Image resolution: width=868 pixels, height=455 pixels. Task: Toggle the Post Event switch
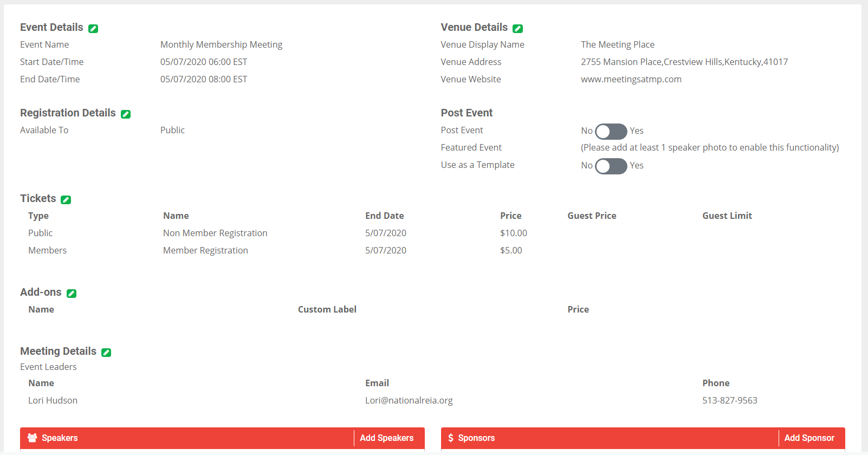pyautogui.click(x=611, y=131)
